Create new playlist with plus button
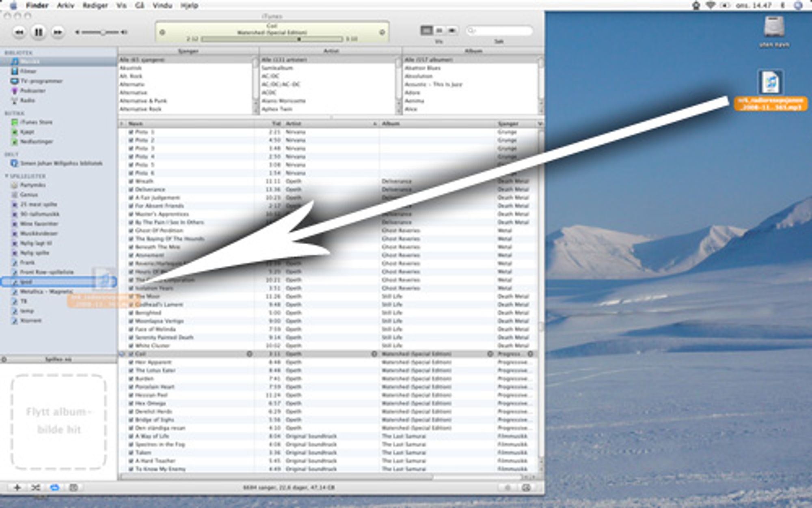 (17, 488)
